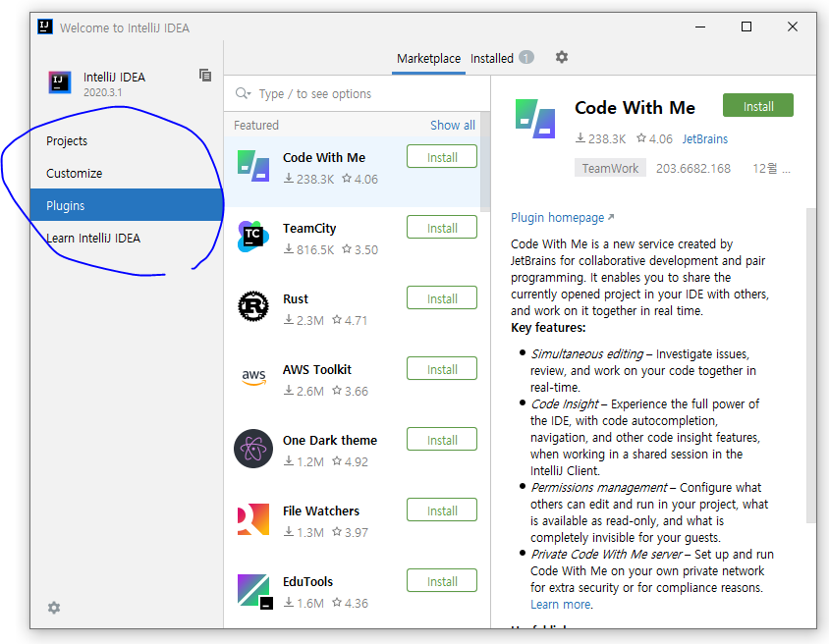Click the search magnifier icon in plugin search
The height and width of the screenshot is (644, 829).
pyautogui.click(x=243, y=93)
